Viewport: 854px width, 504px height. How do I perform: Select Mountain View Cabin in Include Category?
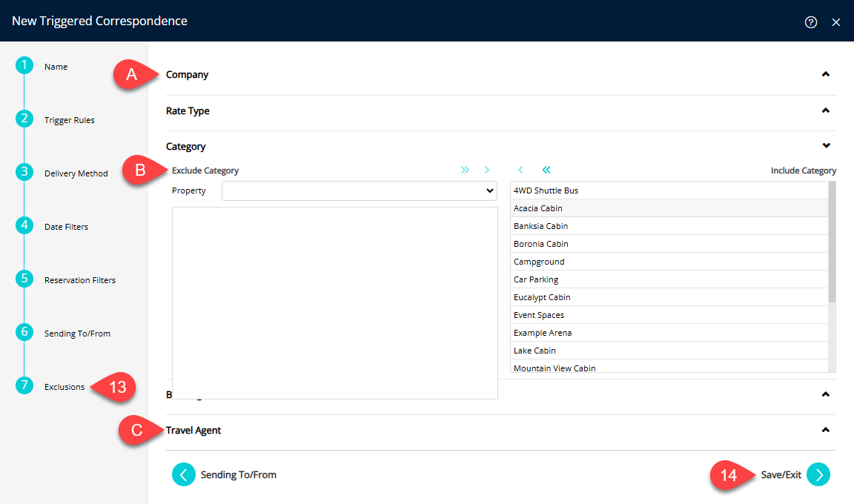click(x=669, y=366)
